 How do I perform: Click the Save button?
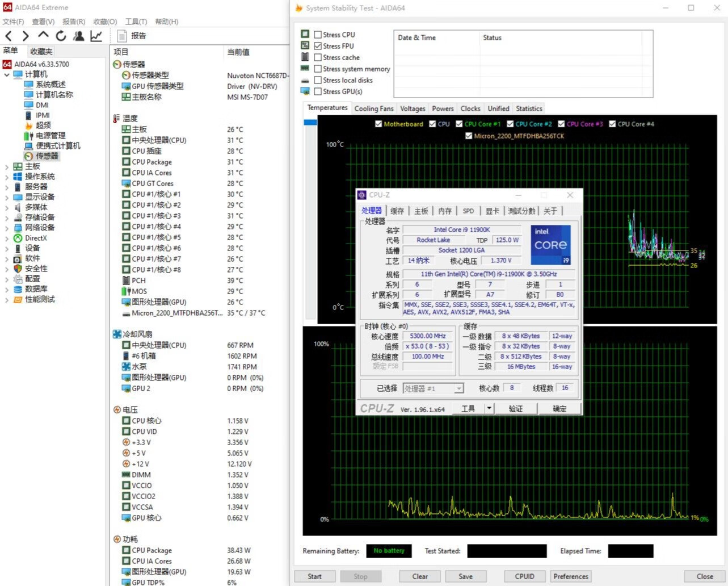[x=465, y=576]
